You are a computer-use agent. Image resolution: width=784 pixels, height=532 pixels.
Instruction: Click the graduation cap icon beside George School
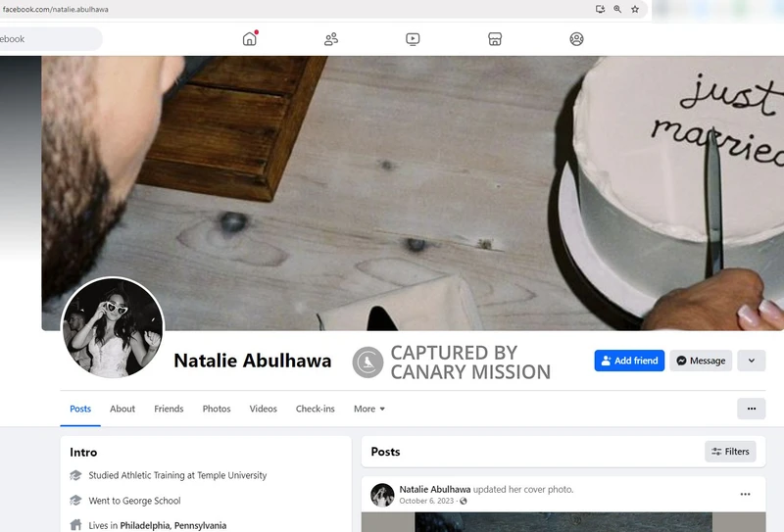75,500
